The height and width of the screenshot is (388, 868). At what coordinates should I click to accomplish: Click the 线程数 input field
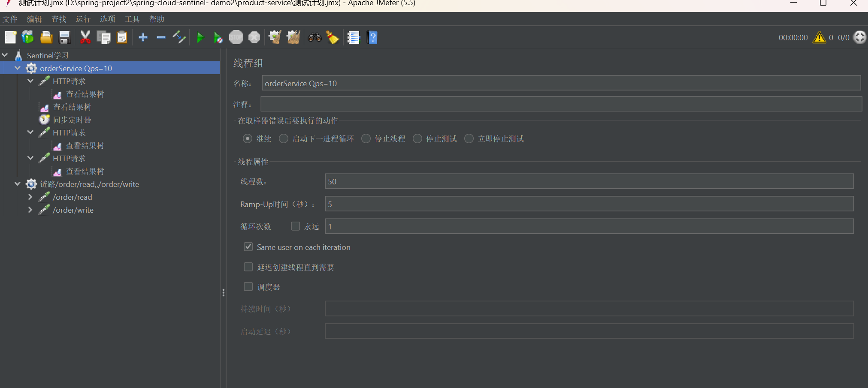pos(589,181)
